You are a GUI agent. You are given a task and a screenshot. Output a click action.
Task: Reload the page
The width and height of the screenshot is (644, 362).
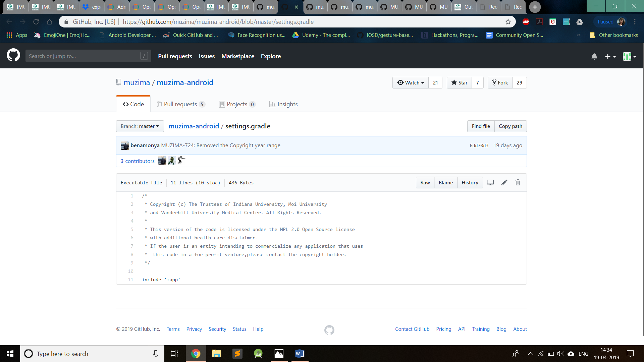36,22
